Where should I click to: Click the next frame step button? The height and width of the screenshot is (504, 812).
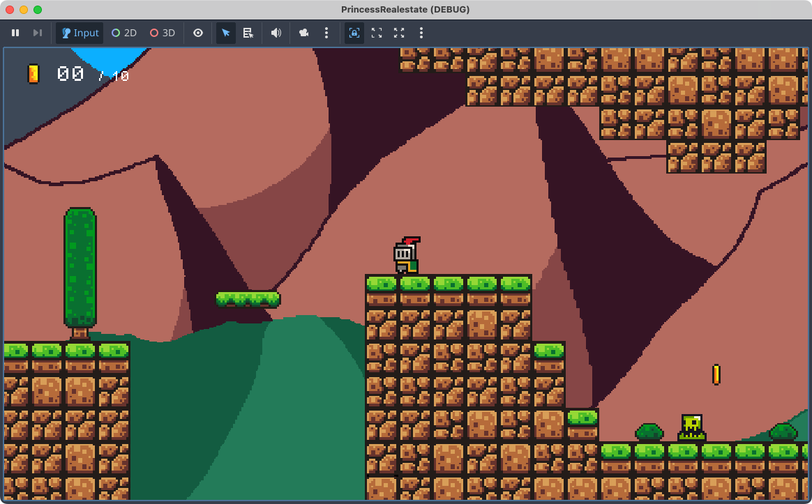[38, 33]
